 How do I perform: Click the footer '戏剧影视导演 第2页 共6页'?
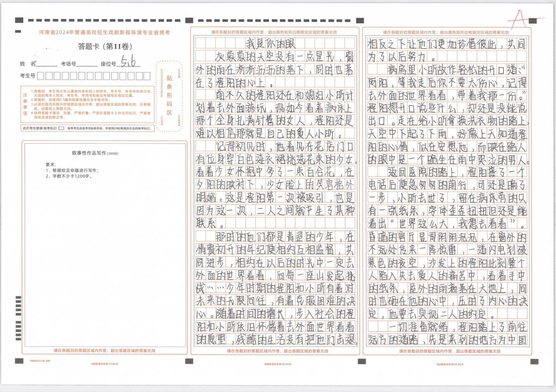point(277,364)
